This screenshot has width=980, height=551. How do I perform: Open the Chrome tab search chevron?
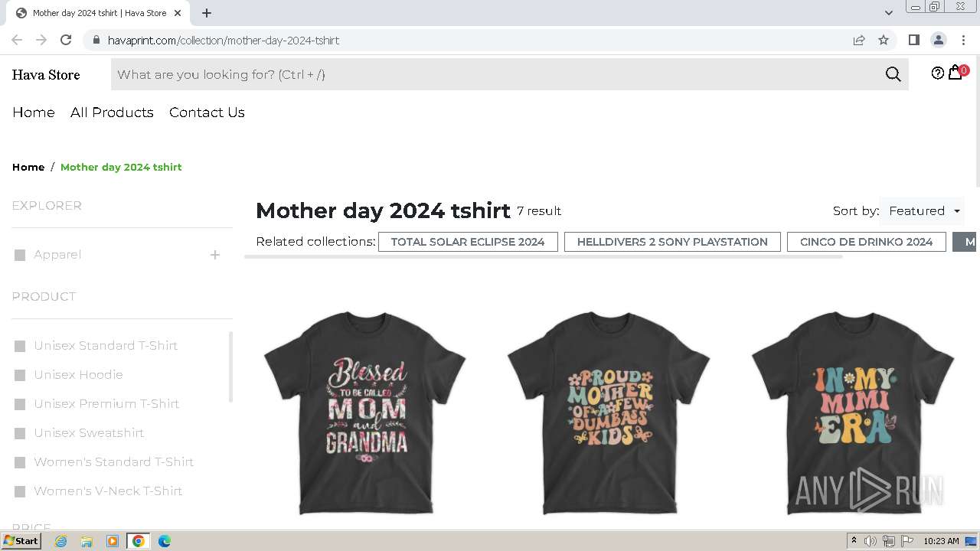click(888, 13)
